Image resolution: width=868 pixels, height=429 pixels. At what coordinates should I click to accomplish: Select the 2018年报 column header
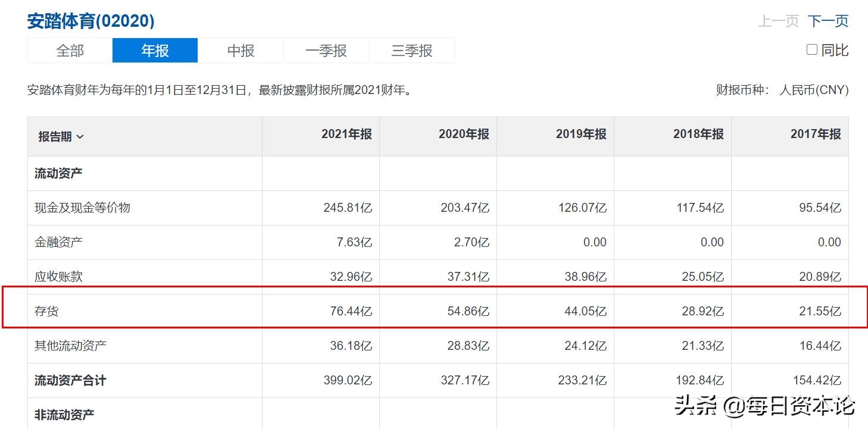click(698, 134)
